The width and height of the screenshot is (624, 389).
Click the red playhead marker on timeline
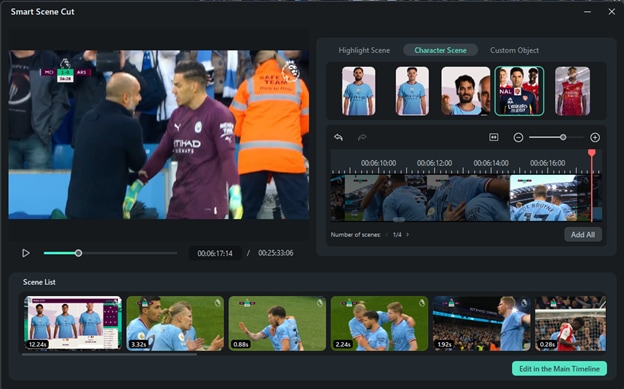click(592, 153)
